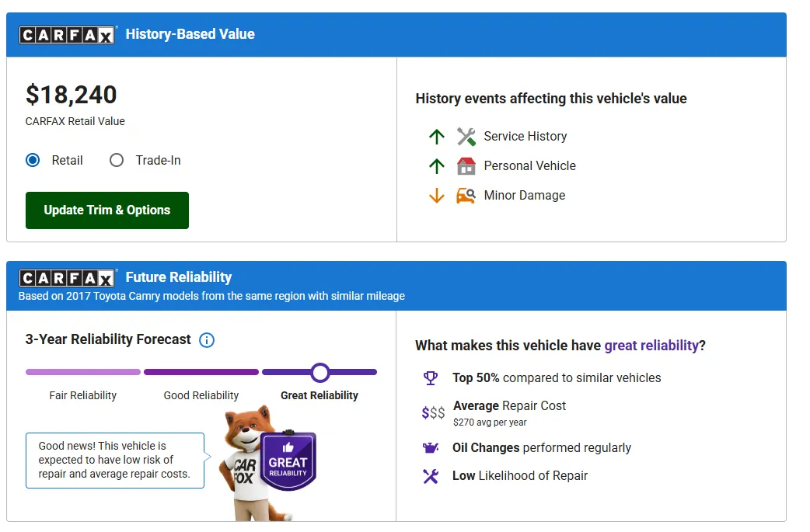This screenshot has width=810, height=532.
Task: Click the Great Reliability shield badge
Action: 288,461
